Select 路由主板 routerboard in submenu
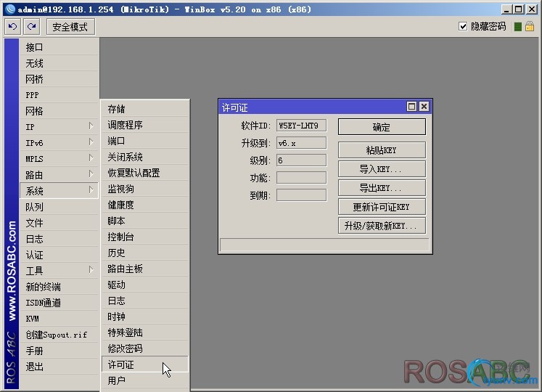Screen dimensions: 542x392 click(x=145, y=269)
